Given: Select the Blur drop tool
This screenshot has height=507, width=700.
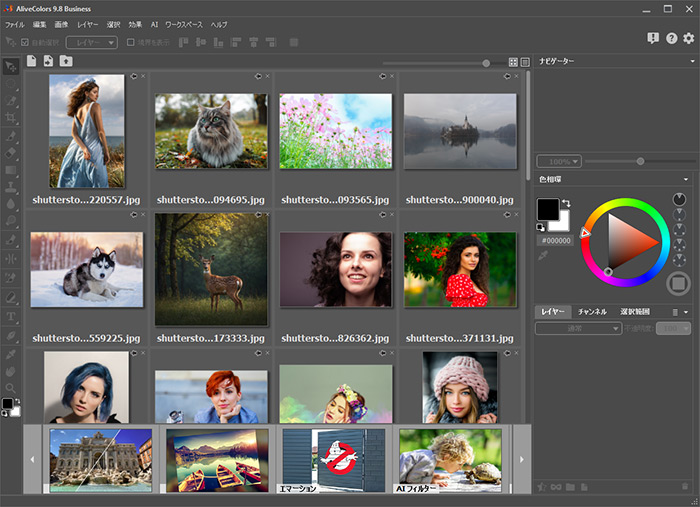Looking at the screenshot, I should [11, 204].
